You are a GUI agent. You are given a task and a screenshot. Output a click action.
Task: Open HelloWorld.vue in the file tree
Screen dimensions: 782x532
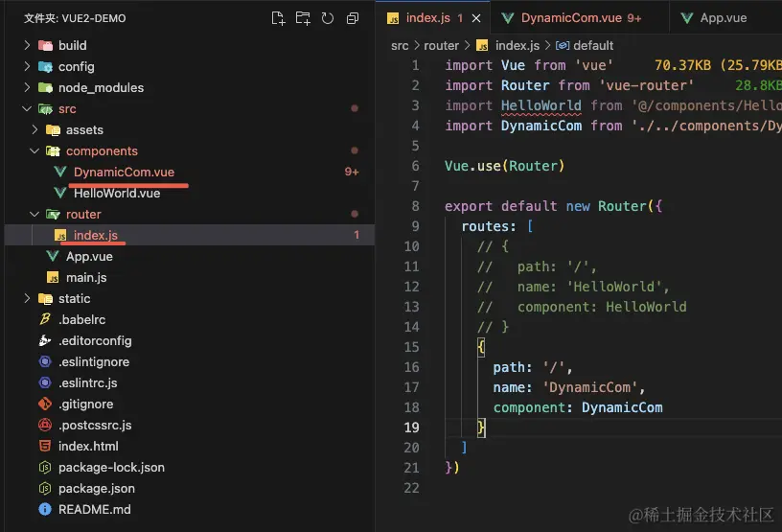coord(117,193)
